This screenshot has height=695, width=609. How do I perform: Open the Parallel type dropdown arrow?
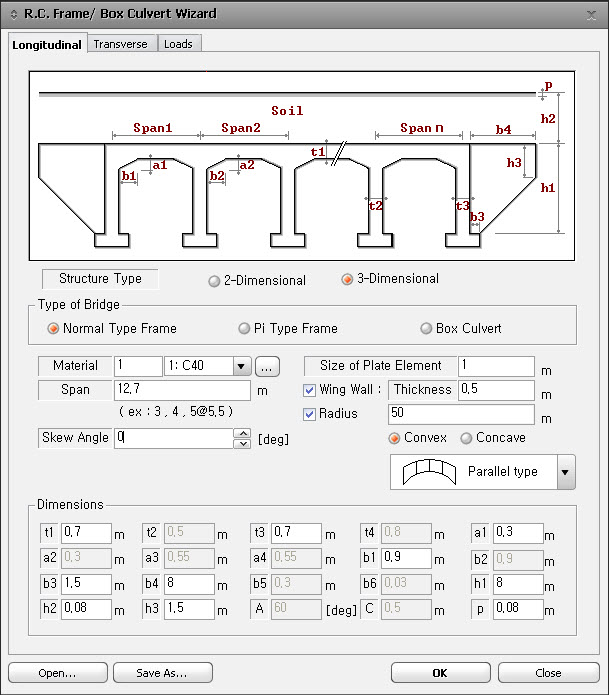click(x=566, y=471)
